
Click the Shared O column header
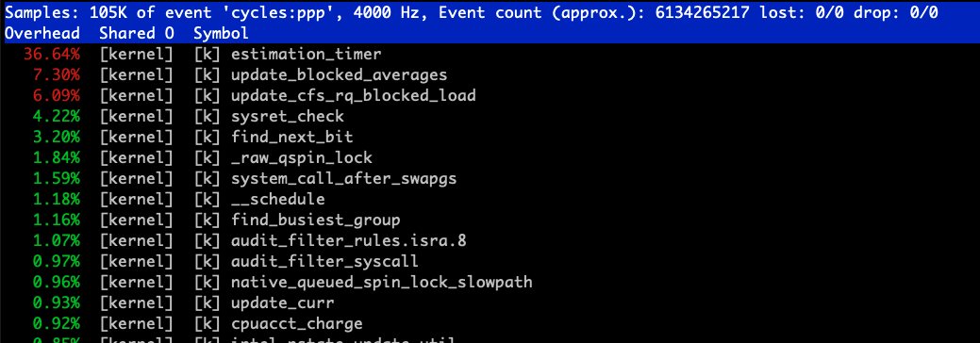pos(136,33)
